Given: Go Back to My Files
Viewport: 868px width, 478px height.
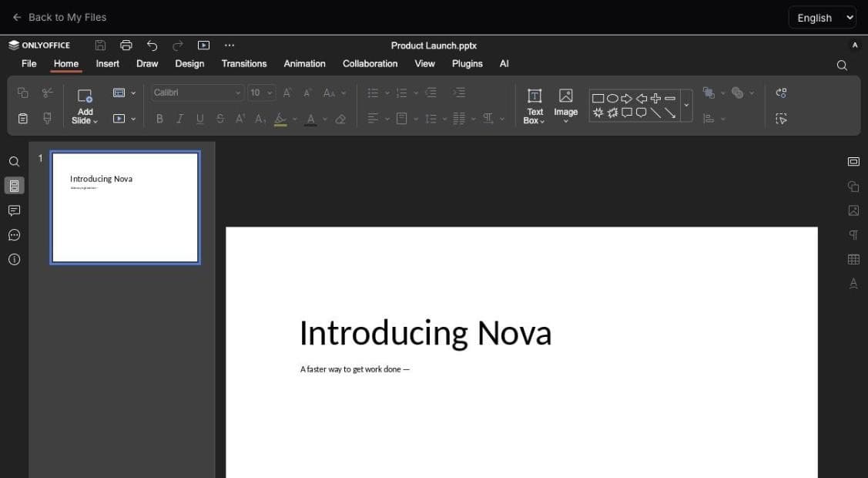Looking at the screenshot, I should point(59,17).
